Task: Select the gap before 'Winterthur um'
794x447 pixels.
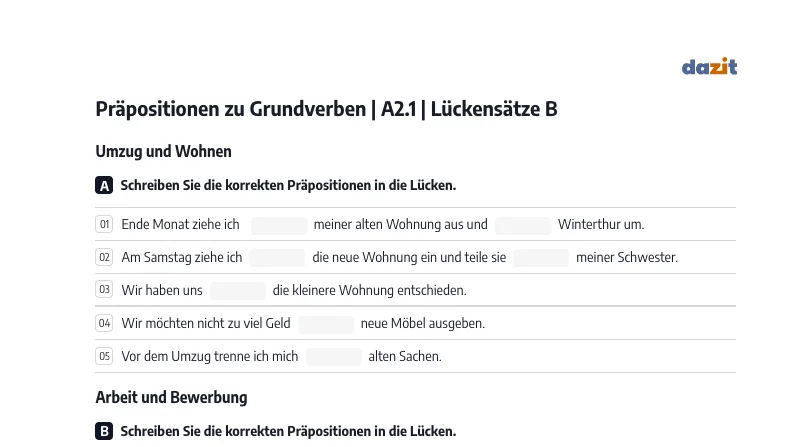Action: [x=523, y=225]
